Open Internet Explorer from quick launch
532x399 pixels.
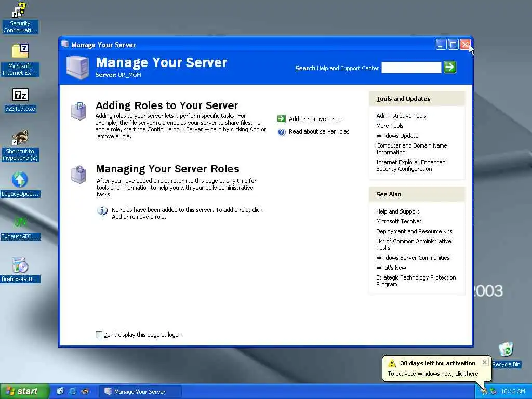[72, 391]
